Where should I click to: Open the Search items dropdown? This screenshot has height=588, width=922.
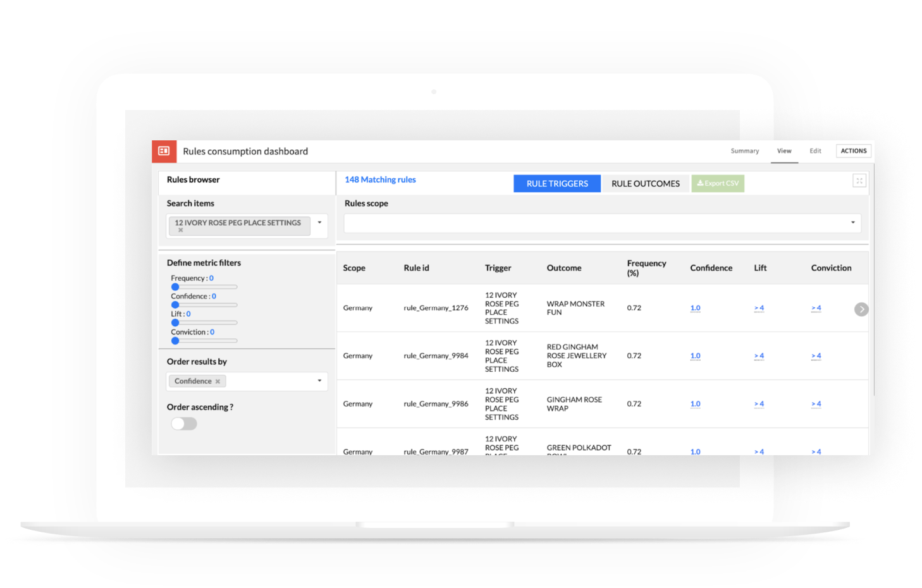click(x=319, y=223)
